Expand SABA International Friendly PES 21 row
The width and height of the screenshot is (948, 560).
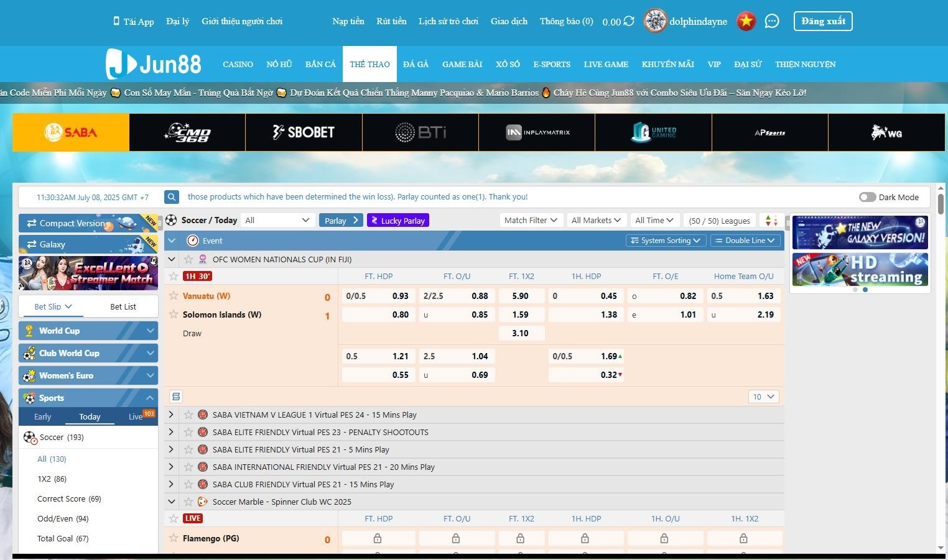171,467
